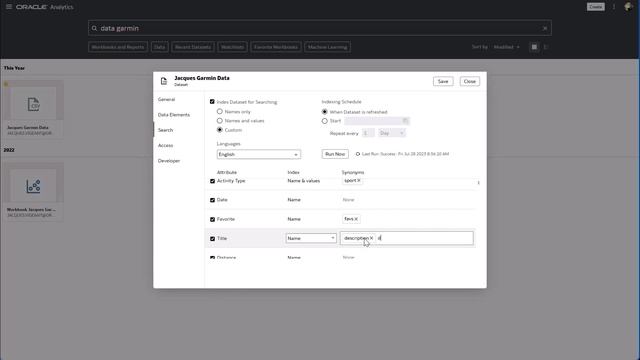Open the Repeat every Day dropdown

click(x=392, y=133)
